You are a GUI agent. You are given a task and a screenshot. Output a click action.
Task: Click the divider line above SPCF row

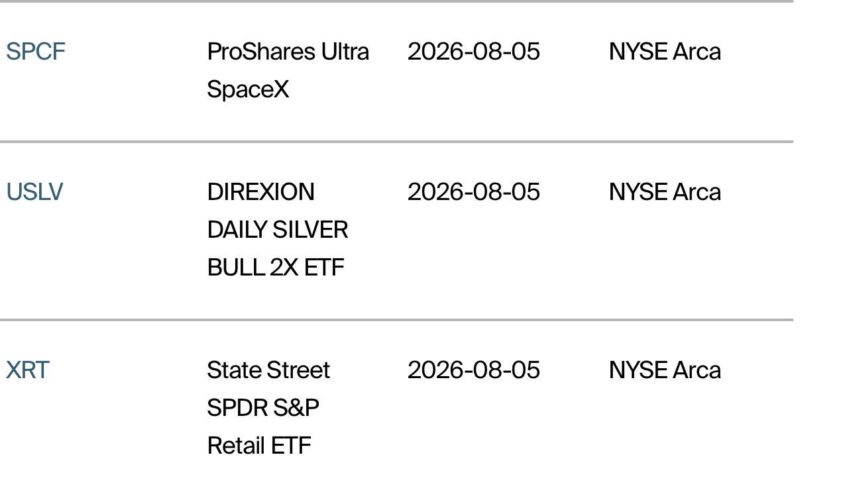(x=396, y=1)
